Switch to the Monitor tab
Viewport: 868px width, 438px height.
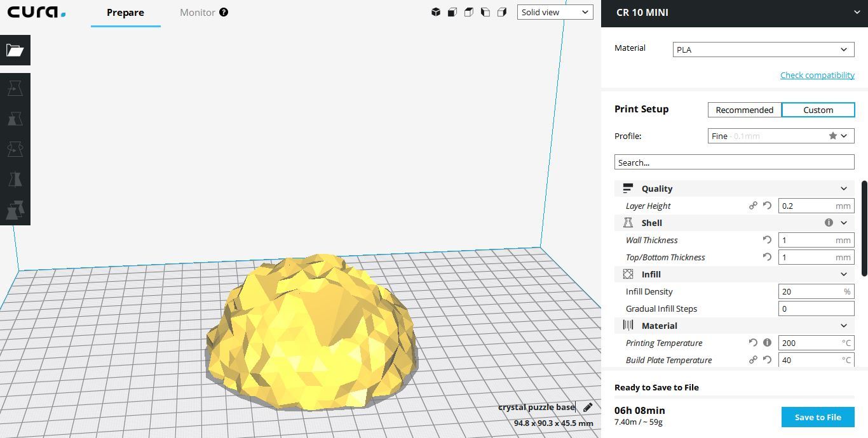197,12
